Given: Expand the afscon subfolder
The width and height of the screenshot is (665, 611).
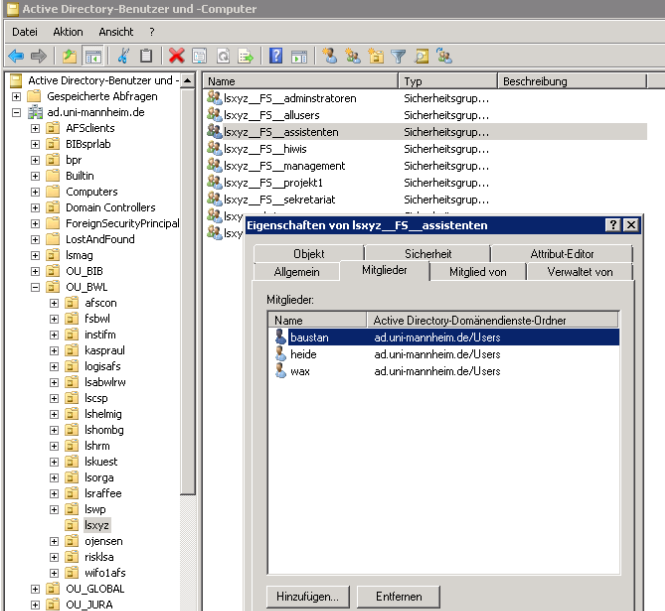Looking at the screenshot, I should [x=54, y=303].
